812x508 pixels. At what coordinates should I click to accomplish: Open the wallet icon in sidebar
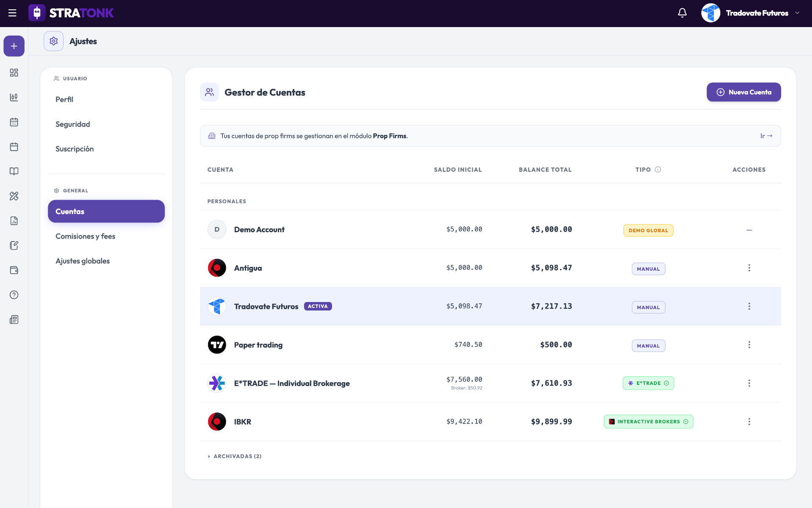[x=14, y=270]
